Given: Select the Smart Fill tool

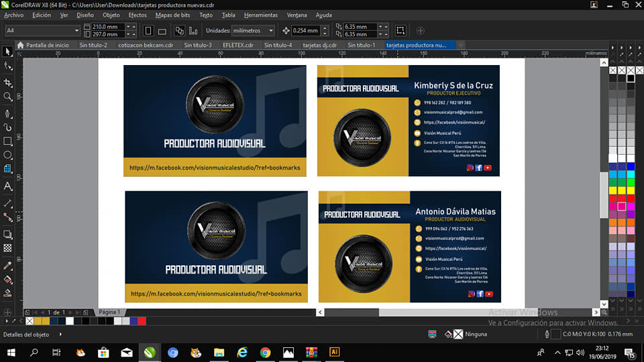Looking at the screenshot, I should coord(7,293).
